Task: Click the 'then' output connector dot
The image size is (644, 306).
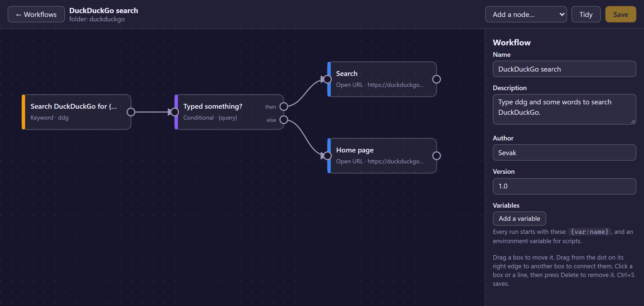Action: (284, 107)
